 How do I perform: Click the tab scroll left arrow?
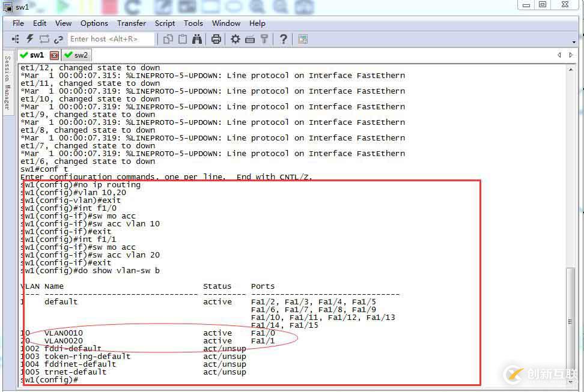tap(559, 55)
